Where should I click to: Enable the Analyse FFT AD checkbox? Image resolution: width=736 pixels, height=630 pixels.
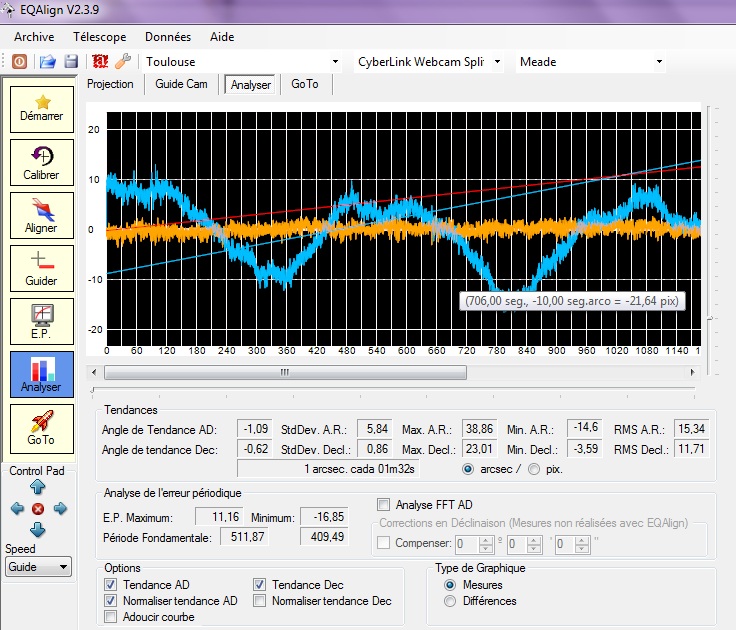click(x=383, y=505)
